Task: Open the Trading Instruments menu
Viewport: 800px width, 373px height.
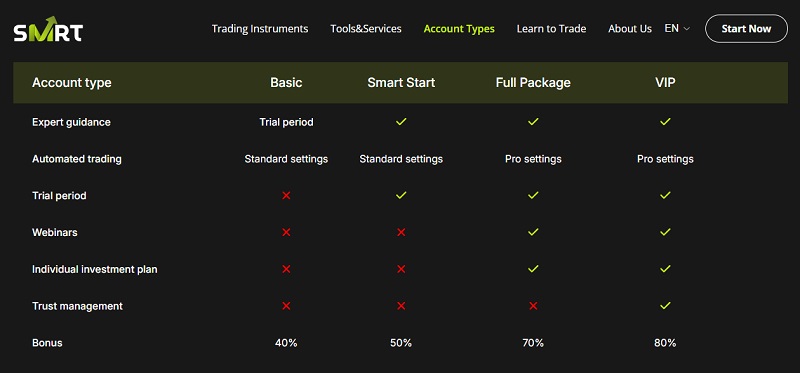Action: pyautogui.click(x=260, y=29)
